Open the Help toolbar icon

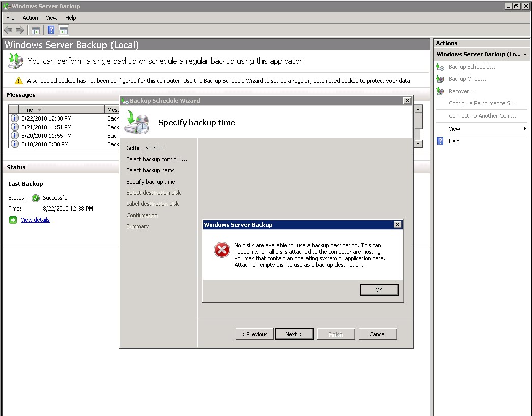coord(50,30)
